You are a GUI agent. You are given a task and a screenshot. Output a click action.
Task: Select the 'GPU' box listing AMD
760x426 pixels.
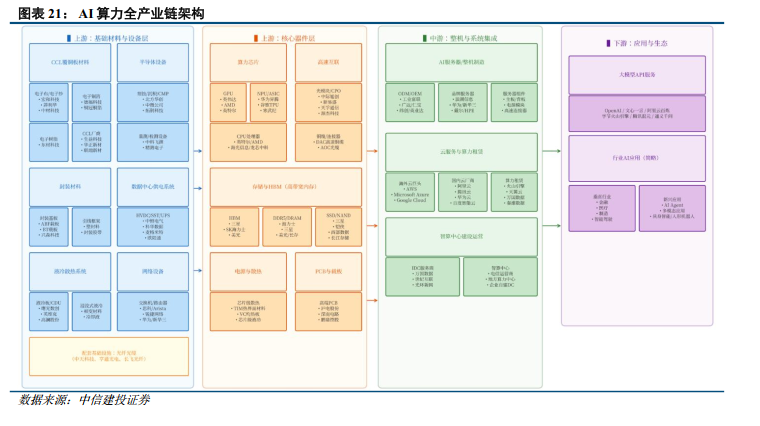228,102
